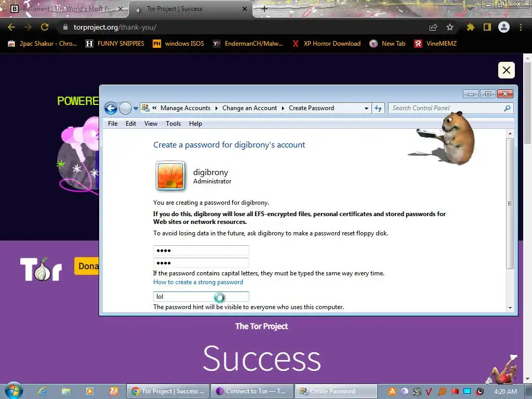Click the search magnifier in Control Panel
This screenshot has width=532, height=399.
click(x=507, y=108)
